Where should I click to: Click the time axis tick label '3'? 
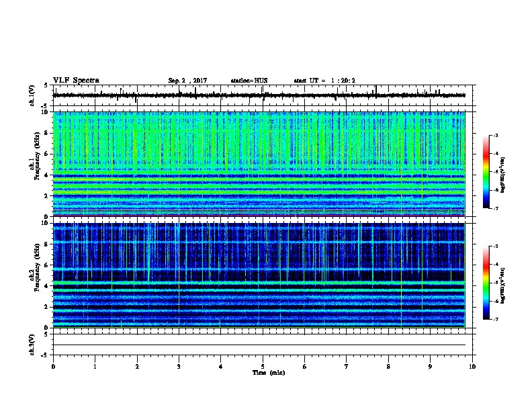(179, 366)
